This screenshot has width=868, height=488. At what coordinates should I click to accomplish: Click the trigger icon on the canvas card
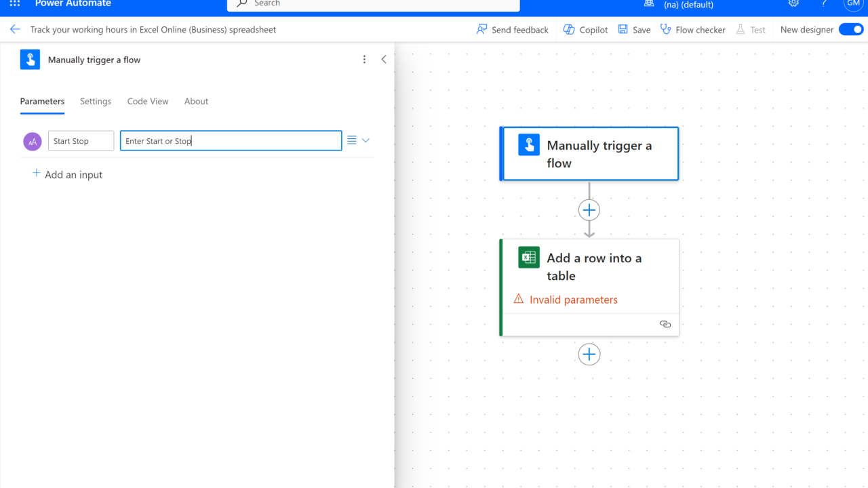529,145
